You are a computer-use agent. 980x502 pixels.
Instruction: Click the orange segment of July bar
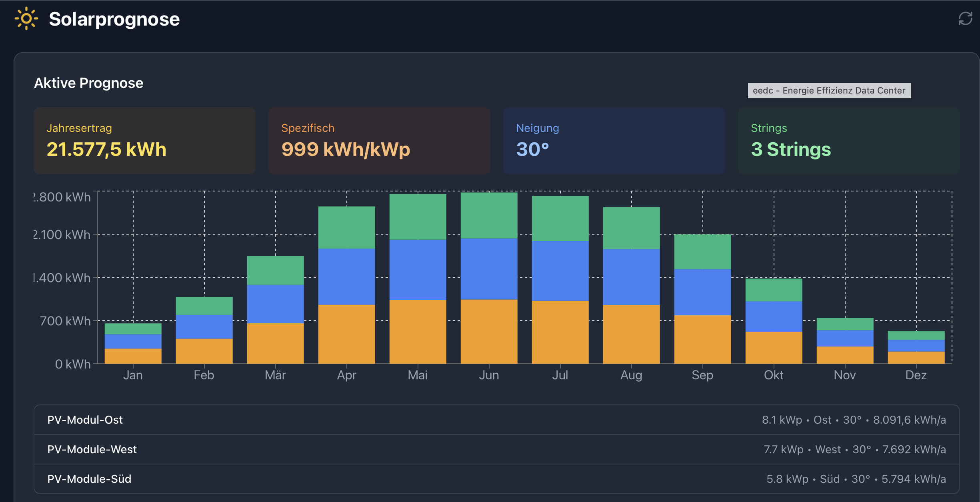[560, 332]
